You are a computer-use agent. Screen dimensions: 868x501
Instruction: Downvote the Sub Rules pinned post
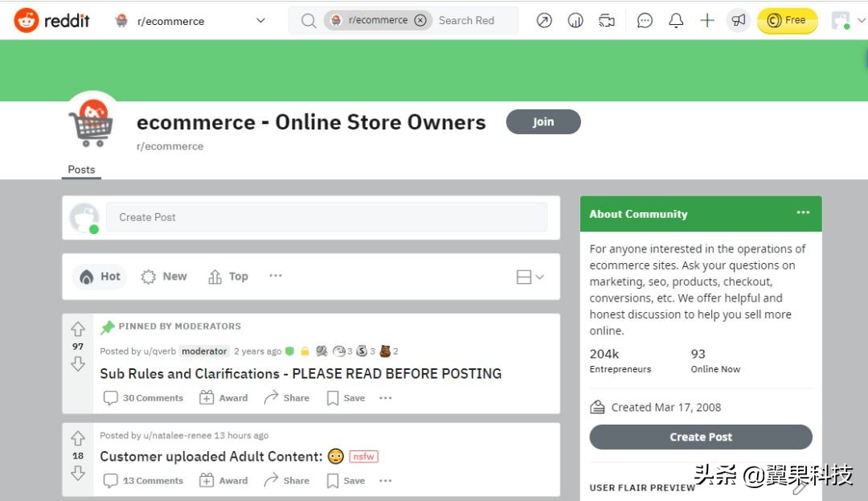tap(77, 363)
